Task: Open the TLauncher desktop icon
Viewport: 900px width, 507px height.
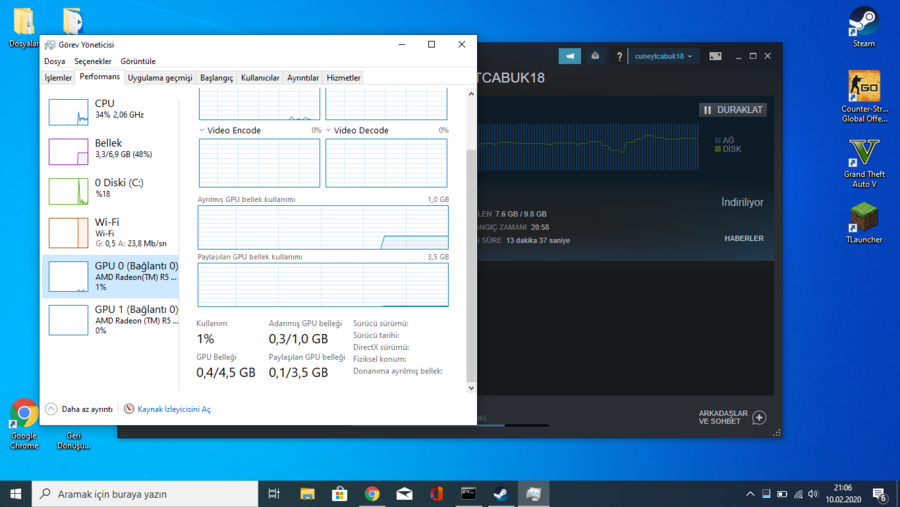Action: click(x=864, y=223)
